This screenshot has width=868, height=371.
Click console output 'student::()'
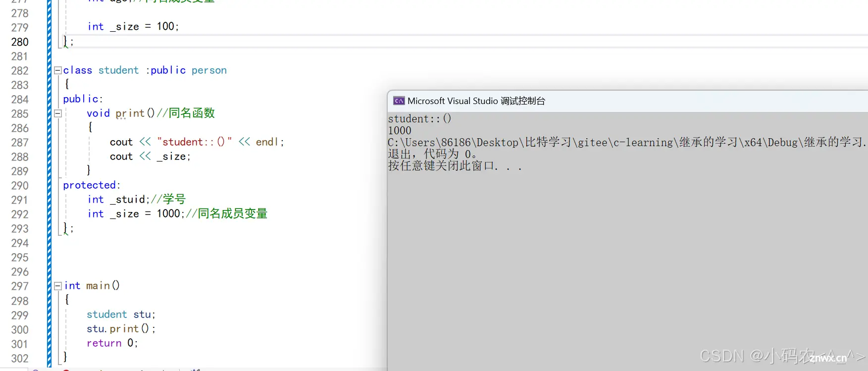[419, 119]
